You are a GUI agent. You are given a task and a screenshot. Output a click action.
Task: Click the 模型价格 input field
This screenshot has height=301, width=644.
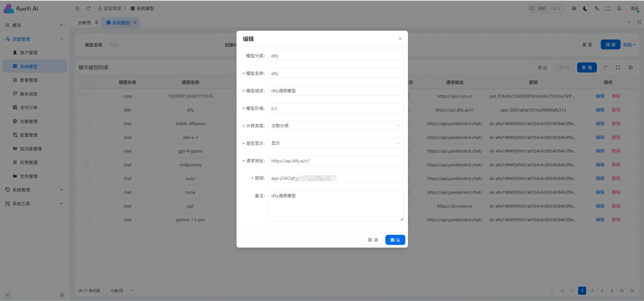tap(336, 108)
